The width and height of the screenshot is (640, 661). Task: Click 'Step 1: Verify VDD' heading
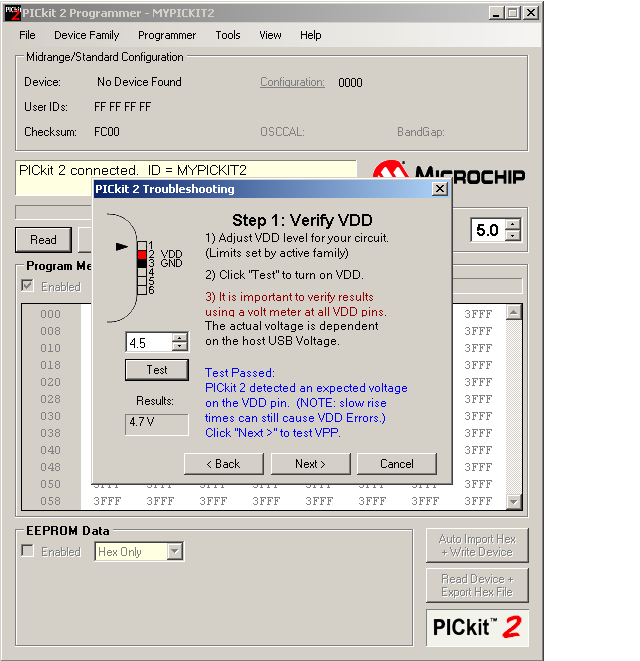pos(302,220)
